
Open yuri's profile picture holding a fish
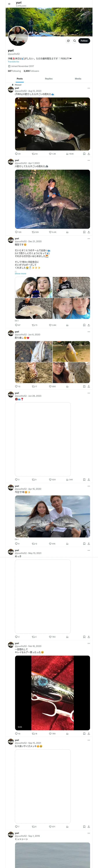click(x=18, y=36)
